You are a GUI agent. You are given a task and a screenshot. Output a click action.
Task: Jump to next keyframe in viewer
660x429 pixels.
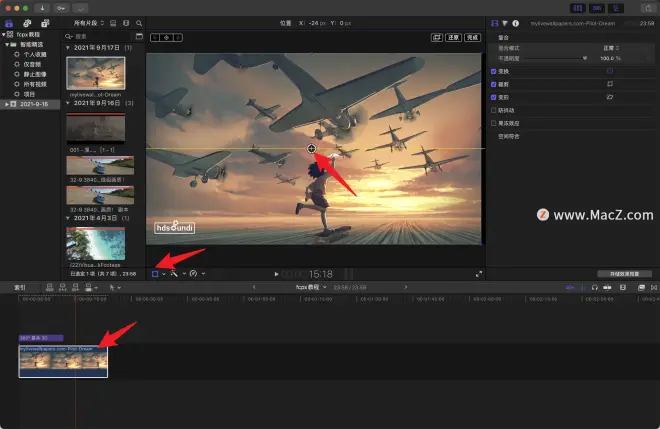[x=178, y=38]
